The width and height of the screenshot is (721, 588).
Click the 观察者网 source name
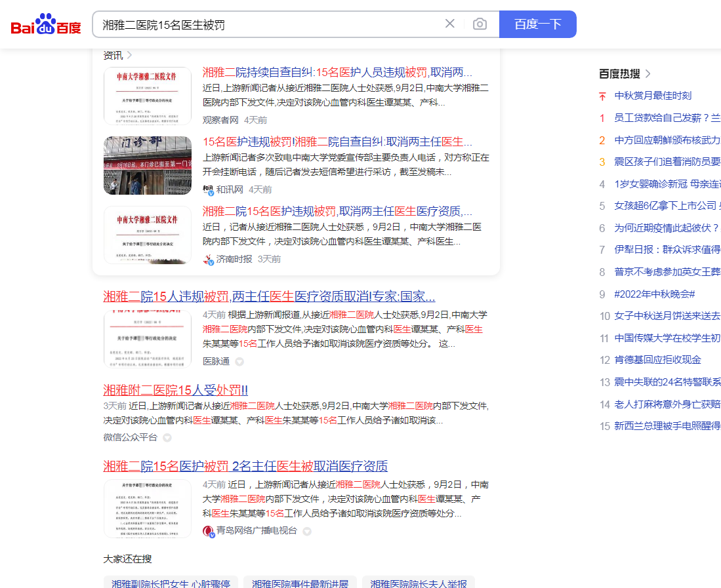coord(220,120)
